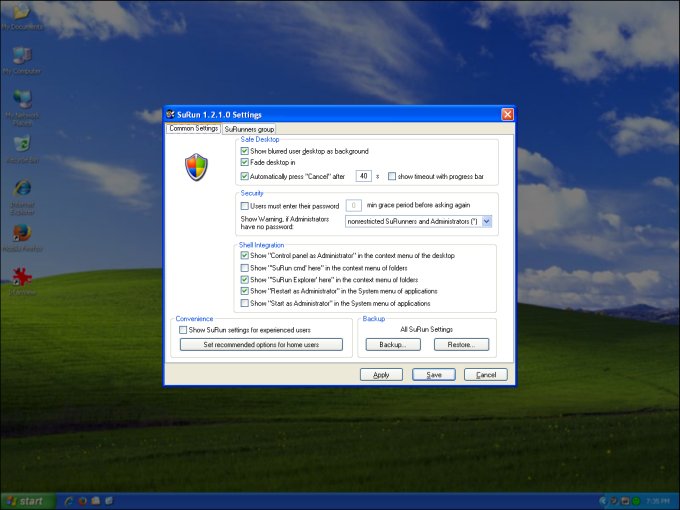Open My Network Places icon
680x510 pixels.
(x=20, y=100)
